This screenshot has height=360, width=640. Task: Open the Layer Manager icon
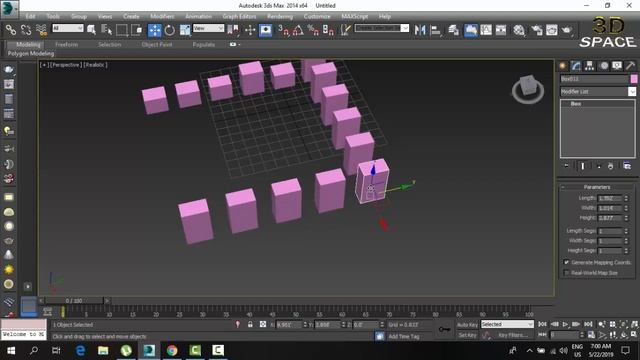point(453,30)
